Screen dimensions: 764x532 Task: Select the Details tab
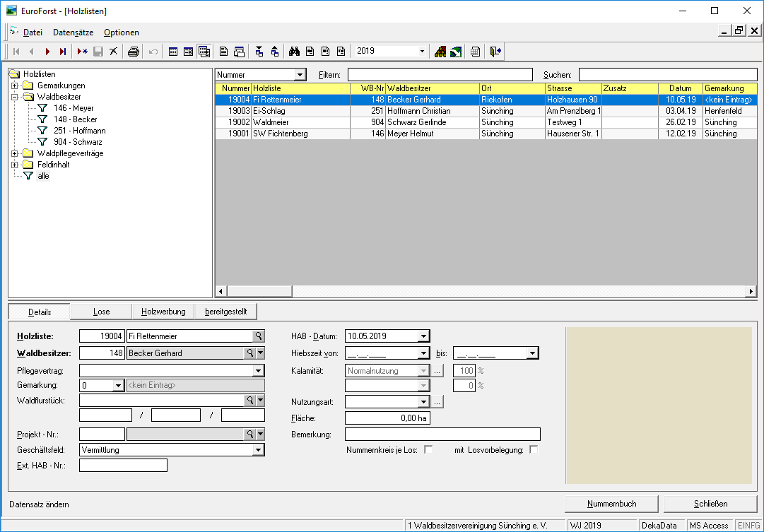click(x=40, y=312)
